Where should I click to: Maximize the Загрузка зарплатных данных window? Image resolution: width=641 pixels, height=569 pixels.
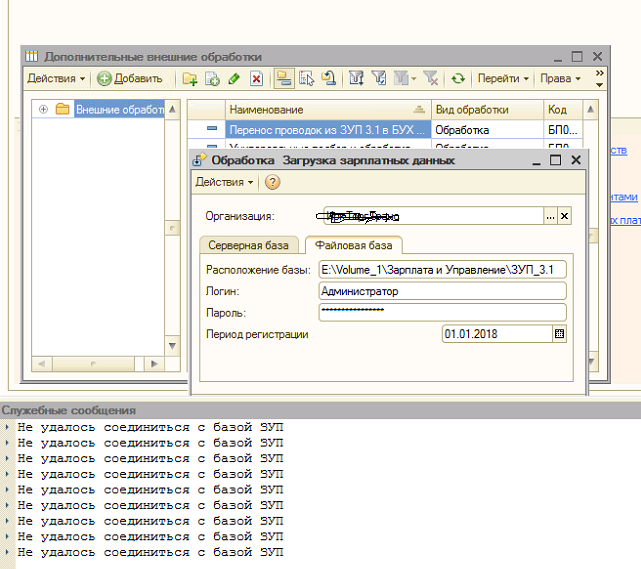click(x=555, y=160)
